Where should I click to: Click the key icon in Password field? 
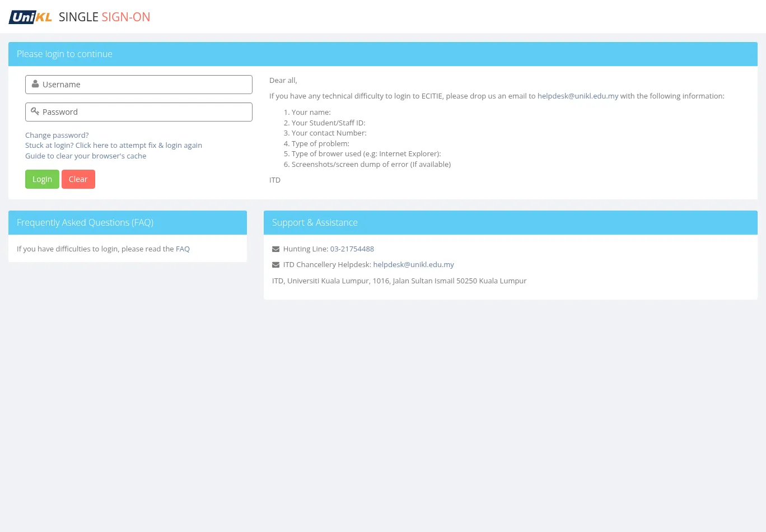click(x=35, y=111)
